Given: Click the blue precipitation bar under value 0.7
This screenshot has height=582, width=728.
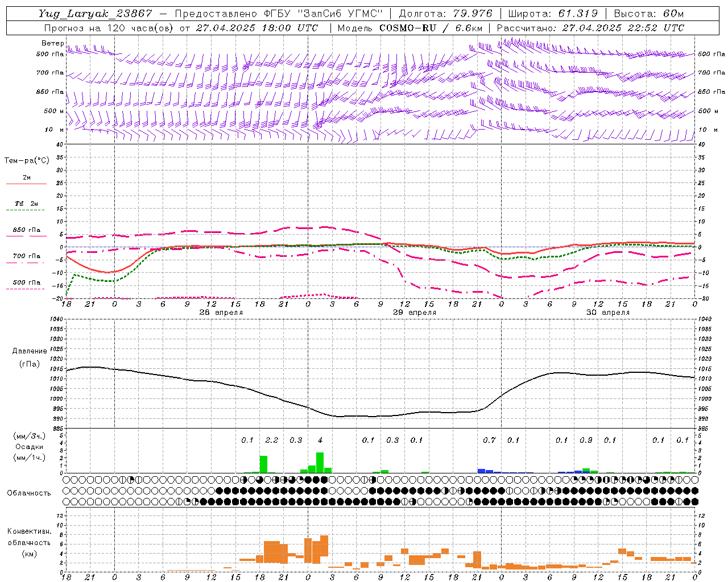Looking at the screenshot, I should point(481,471).
